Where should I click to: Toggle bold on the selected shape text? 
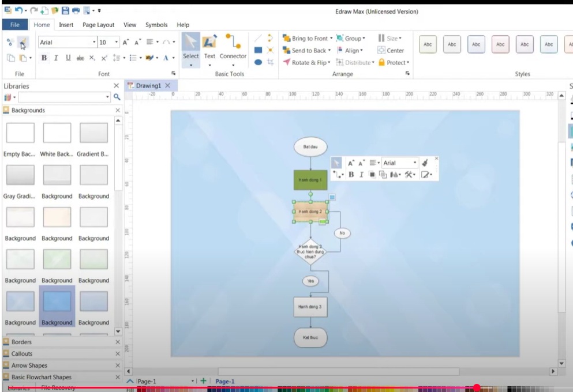[44, 58]
